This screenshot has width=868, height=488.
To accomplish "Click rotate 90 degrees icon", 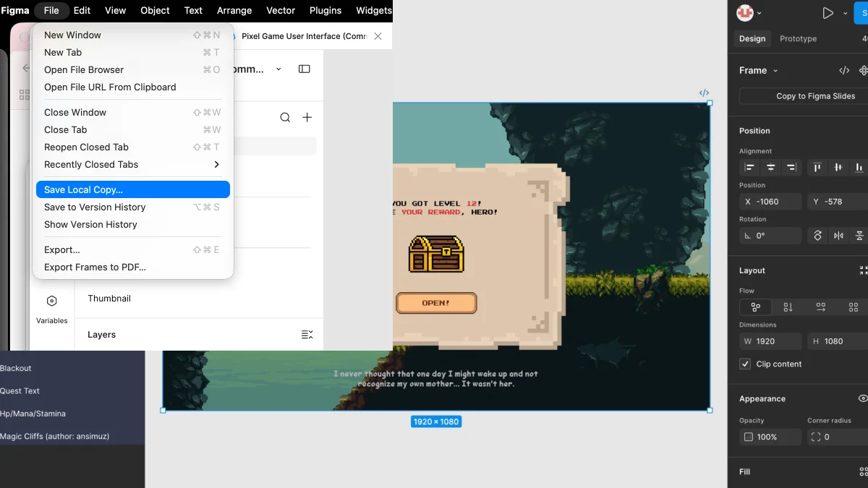I will click(818, 236).
